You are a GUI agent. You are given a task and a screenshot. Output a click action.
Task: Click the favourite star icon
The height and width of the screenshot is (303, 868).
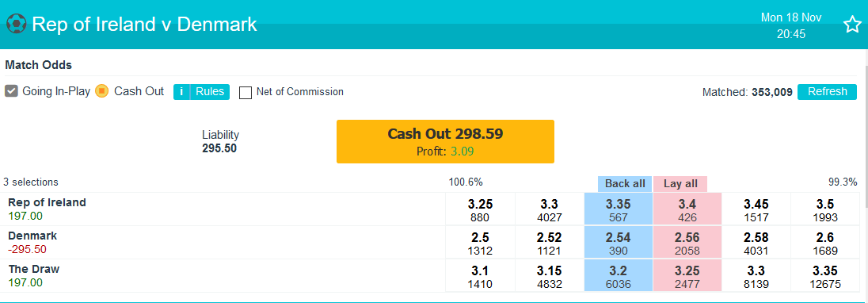coord(851,25)
